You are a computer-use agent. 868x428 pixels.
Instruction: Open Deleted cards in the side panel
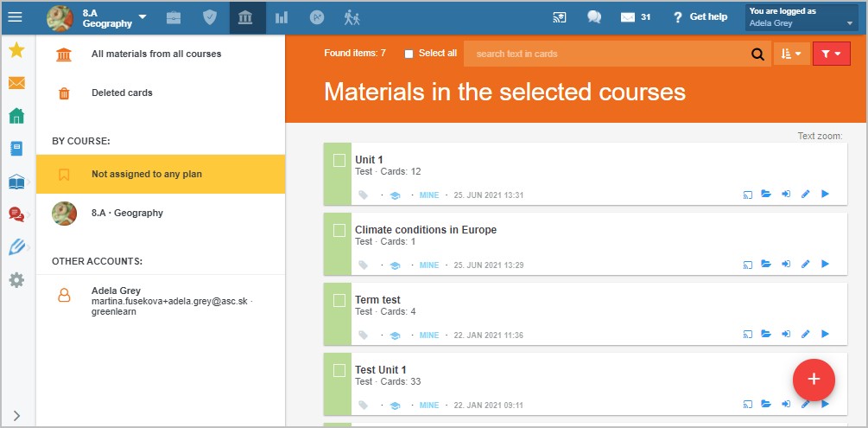coord(122,93)
